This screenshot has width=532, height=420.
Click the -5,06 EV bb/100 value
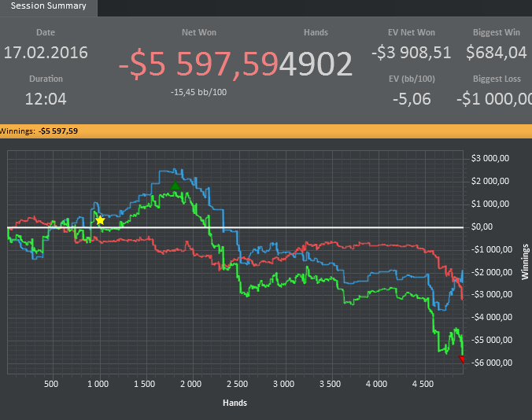pos(412,99)
